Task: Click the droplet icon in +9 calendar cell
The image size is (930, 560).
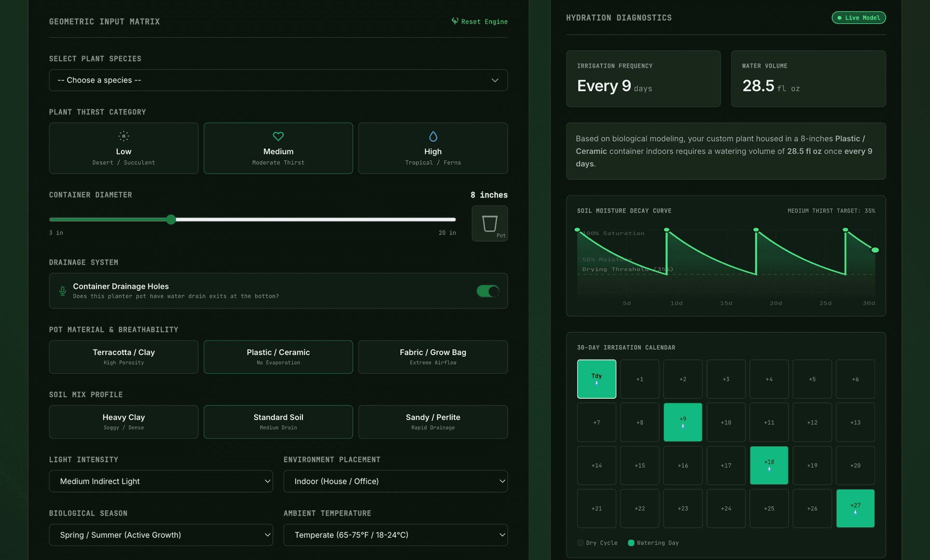Action: click(x=683, y=426)
